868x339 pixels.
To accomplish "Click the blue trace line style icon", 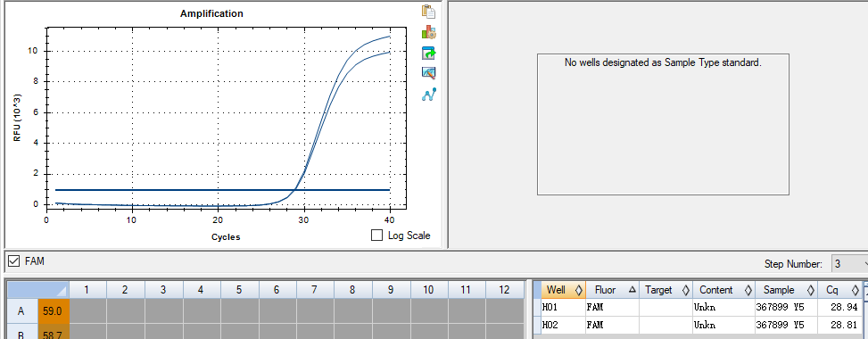I will point(428,95).
